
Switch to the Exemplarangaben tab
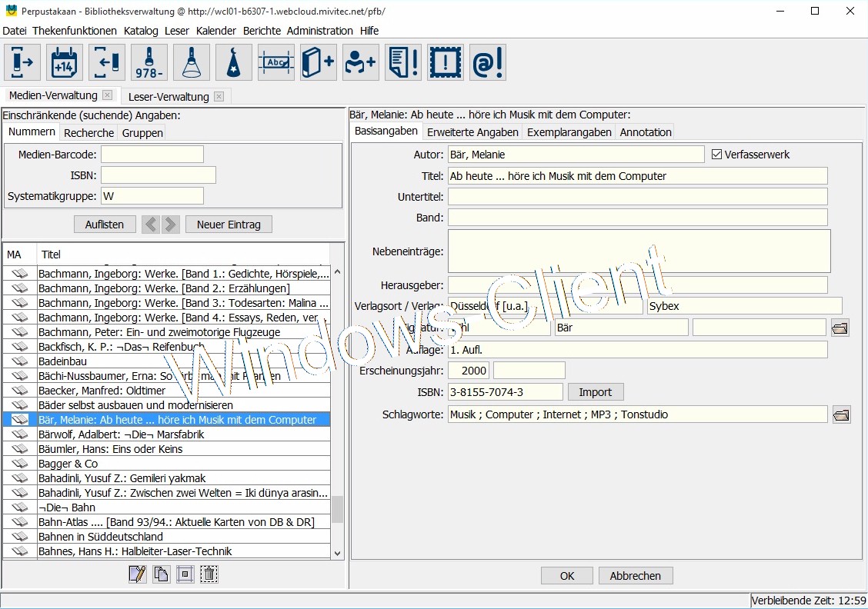point(569,132)
